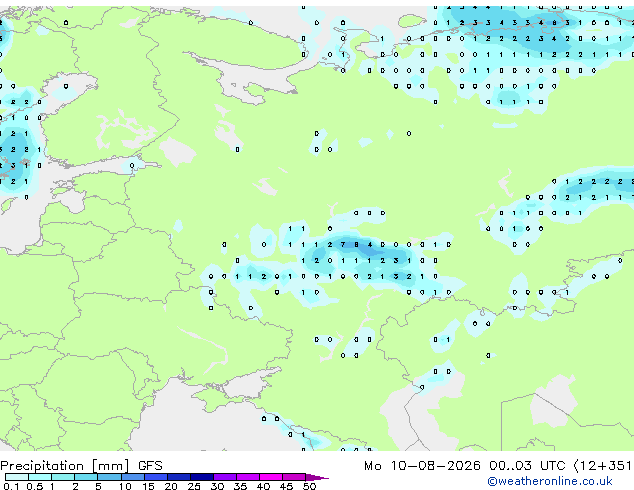Screen dimensions: 634x490
Task: Click the 'Mo 10-08-2026' date text
Action: 422,465
